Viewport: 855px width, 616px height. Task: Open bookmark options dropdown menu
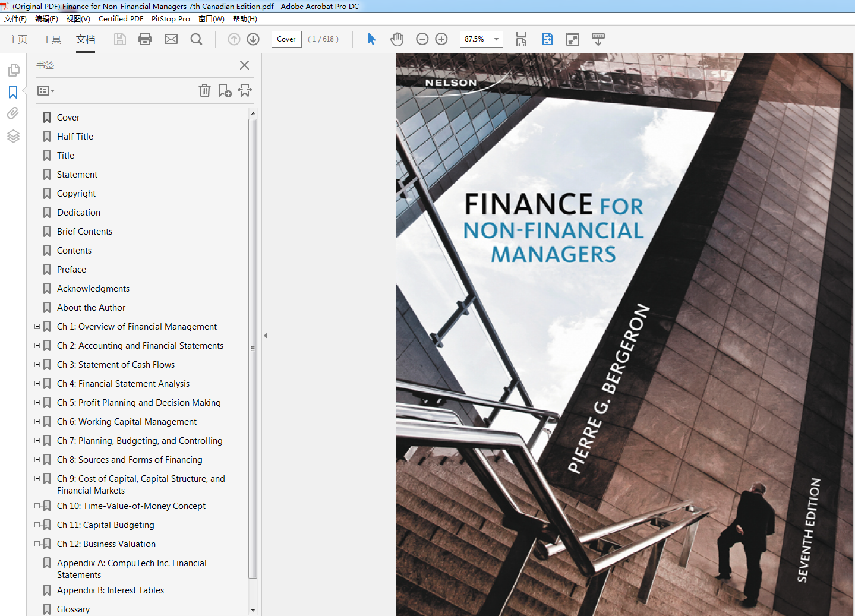(x=46, y=91)
